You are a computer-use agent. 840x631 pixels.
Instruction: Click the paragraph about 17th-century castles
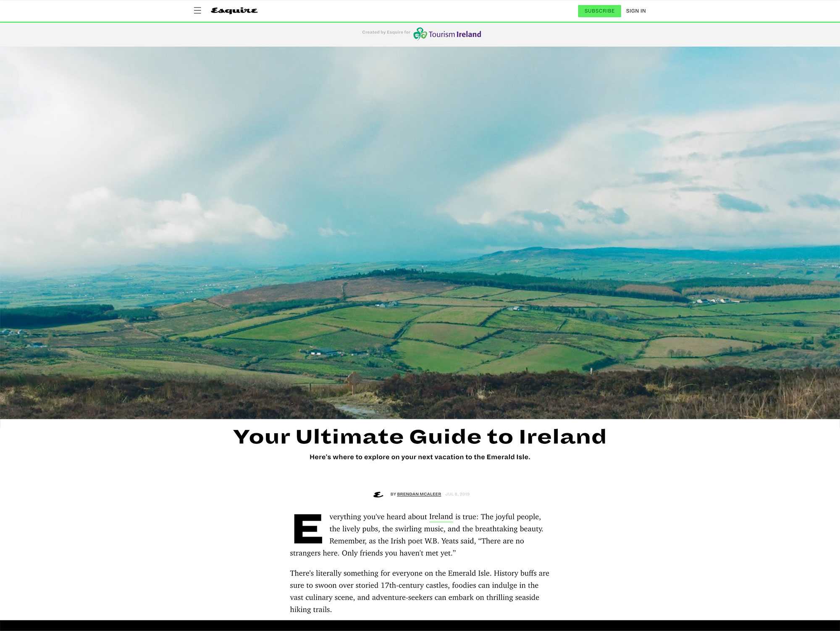(x=419, y=591)
